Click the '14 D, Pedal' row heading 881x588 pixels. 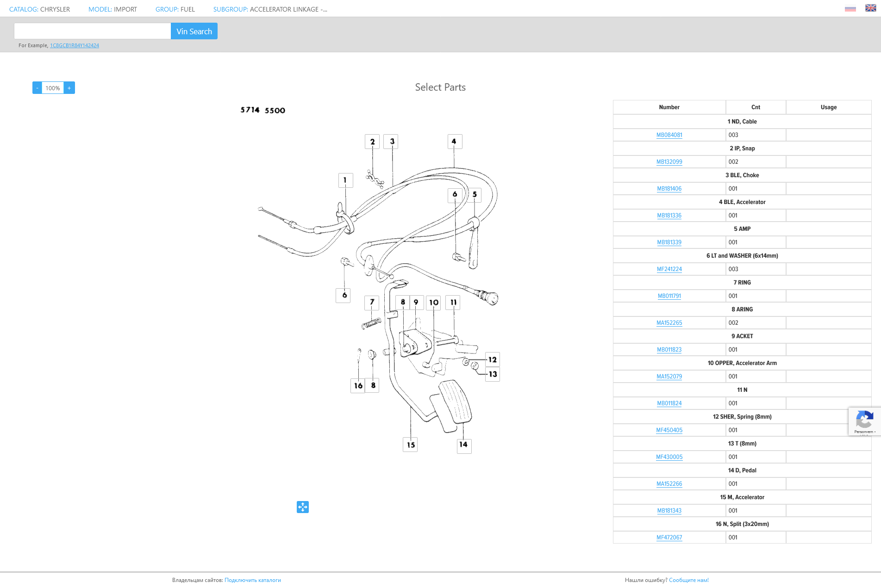pos(742,470)
